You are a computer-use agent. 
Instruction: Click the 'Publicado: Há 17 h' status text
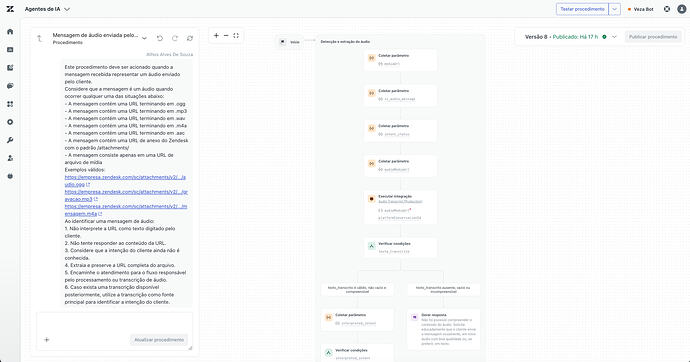575,37
